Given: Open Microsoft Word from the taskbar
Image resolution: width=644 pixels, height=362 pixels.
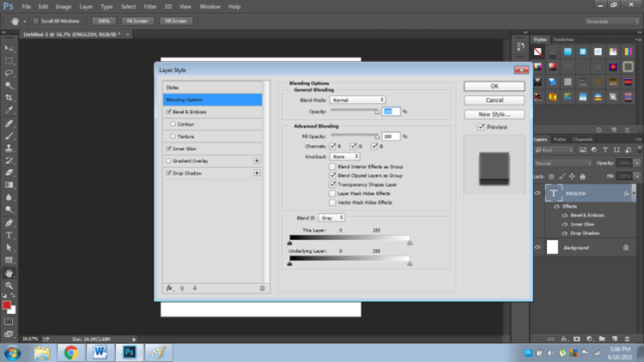Looking at the screenshot, I should click(x=100, y=352).
